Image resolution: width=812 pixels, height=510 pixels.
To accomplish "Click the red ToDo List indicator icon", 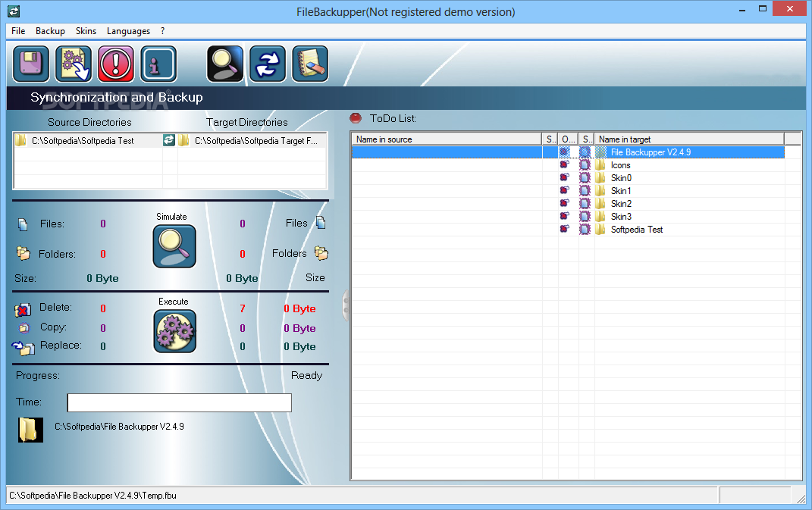I will [356, 118].
